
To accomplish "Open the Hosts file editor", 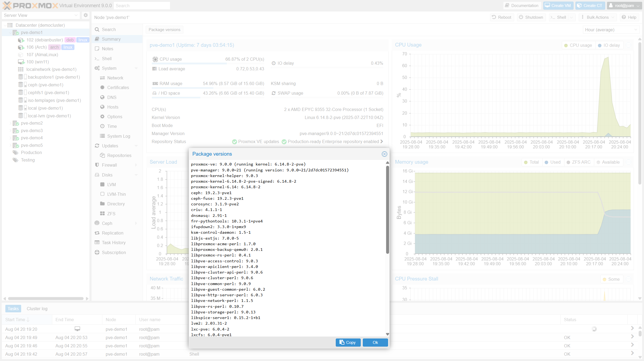I will pos(112,107).
